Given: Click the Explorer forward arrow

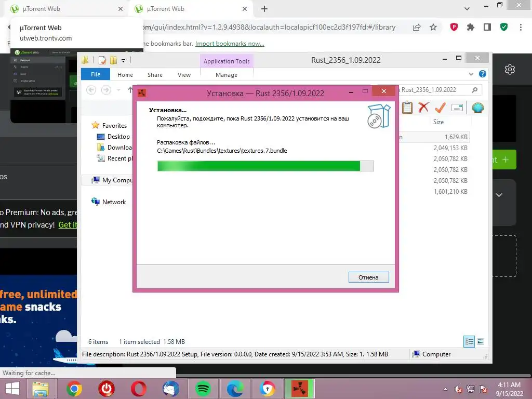Looking at the screenshot, I should pyautogui.click(x=106, y=90).
